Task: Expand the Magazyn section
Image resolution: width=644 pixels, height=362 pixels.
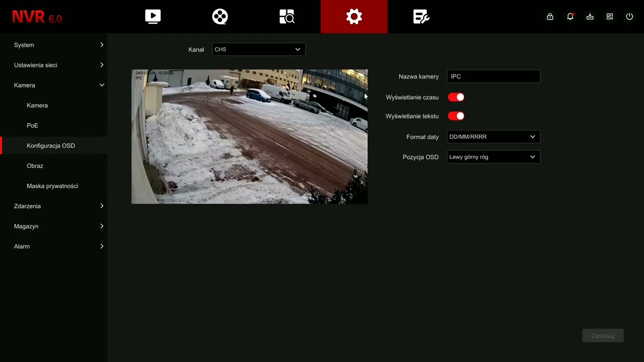Action: 54,226
